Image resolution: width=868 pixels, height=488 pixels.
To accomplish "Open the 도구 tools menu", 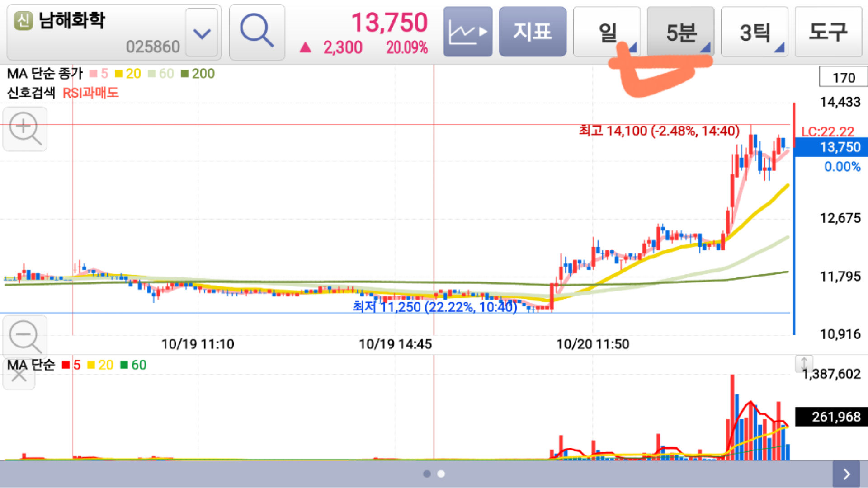I will 828,32.
